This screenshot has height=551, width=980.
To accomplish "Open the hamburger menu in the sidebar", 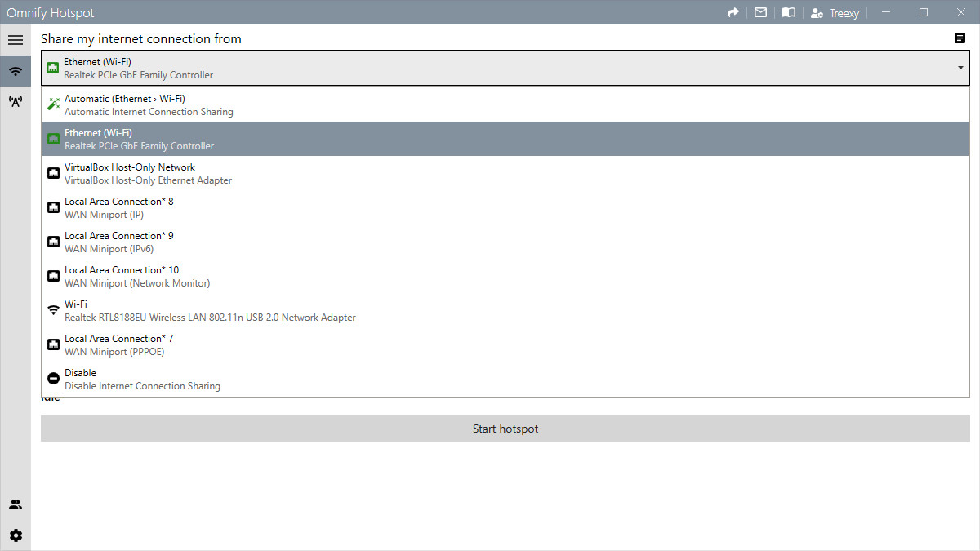I will [x=16, y=39].
